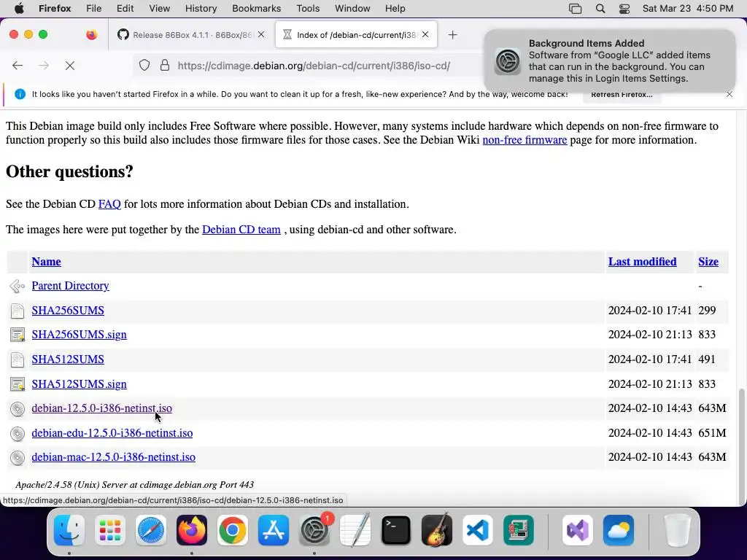The height and width of the screenshot is (560, 747).
Task: Open the Trash in the Dock
Action: (x=678, y=530)
